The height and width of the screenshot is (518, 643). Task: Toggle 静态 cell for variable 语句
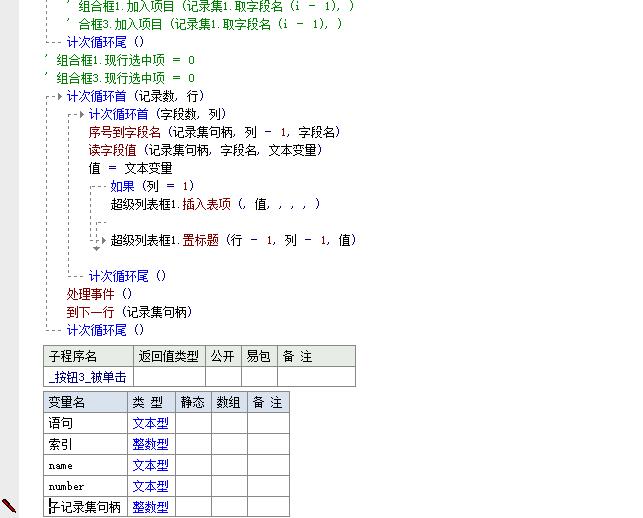click(194, 423)
